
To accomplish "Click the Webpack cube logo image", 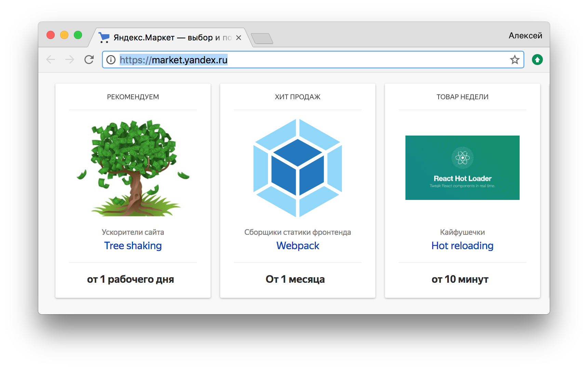I will [298, 168].
